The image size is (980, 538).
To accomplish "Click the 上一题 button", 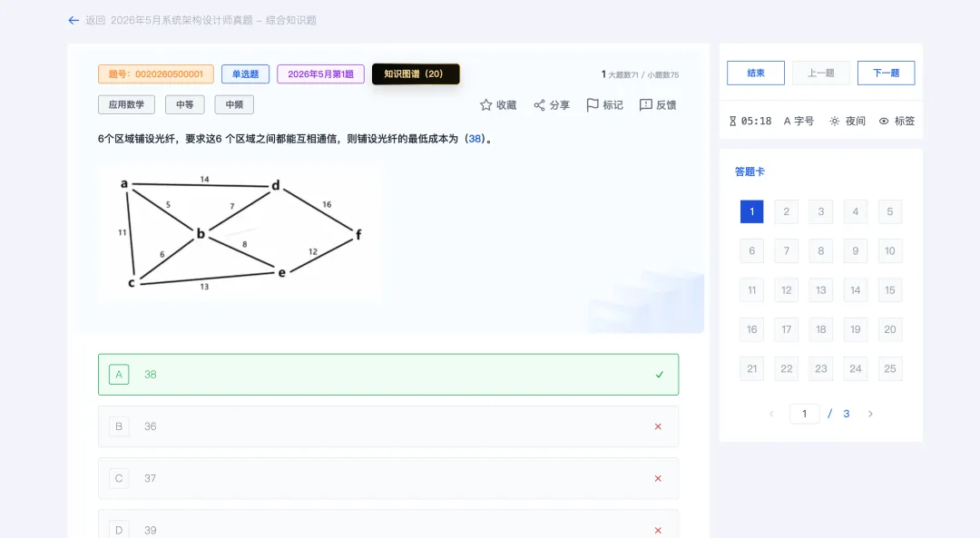I will tap(820, 73).
